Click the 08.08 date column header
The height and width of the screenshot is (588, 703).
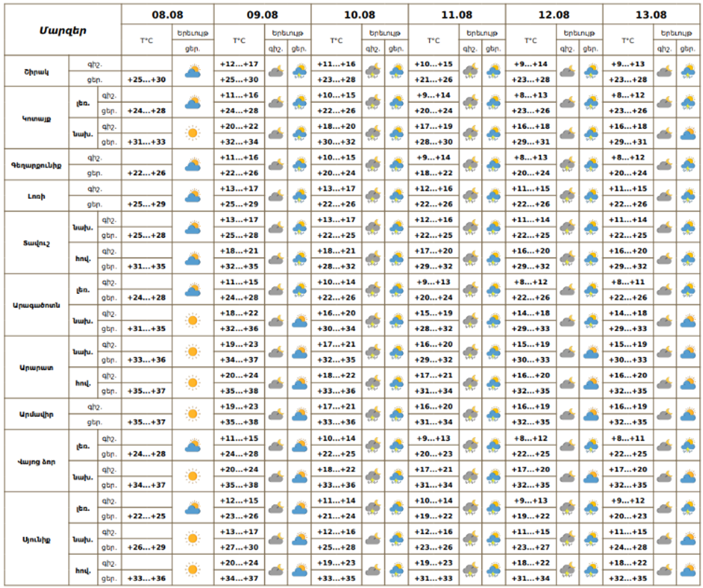167,15
